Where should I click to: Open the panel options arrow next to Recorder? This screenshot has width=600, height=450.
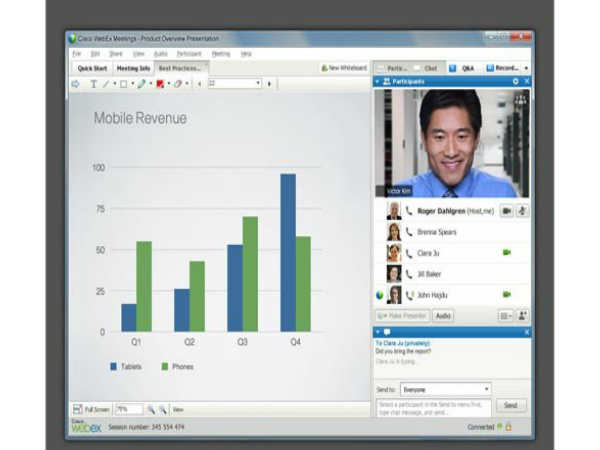point(526,68)
